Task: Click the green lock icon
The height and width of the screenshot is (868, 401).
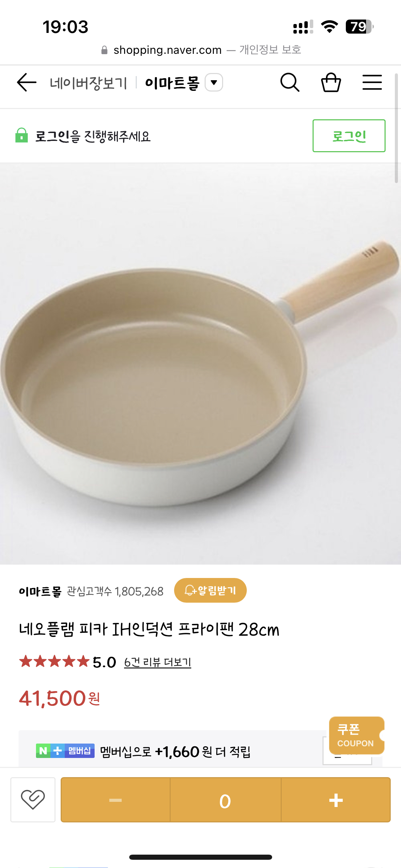Action: pyautogui.click(x=21, y=135)
